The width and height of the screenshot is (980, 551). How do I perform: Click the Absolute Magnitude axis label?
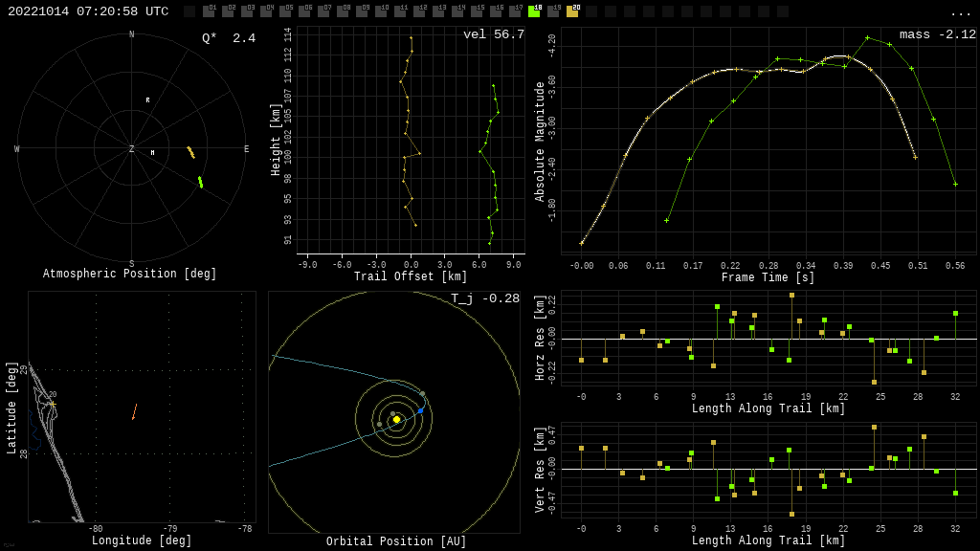(x=540, y=141)
